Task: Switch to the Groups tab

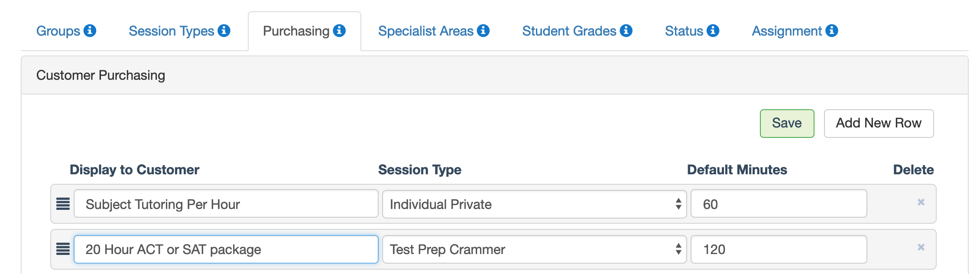Action: coord(58,31)
